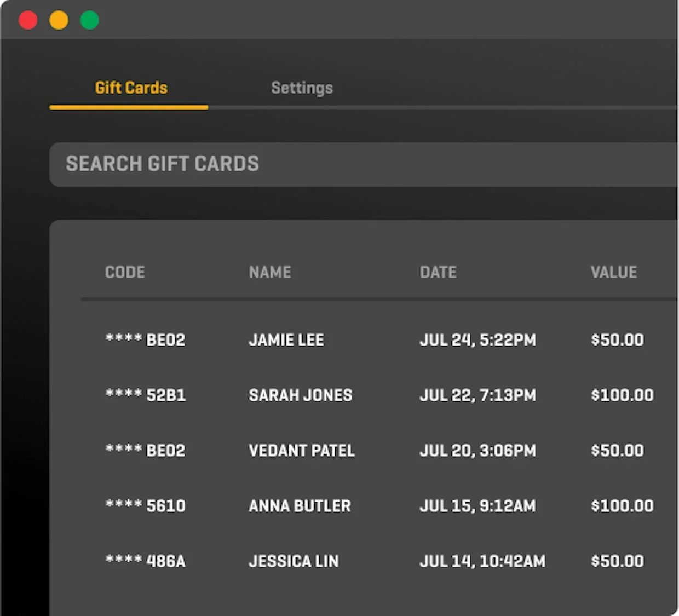
Task: Click the code **** BE02 in Jamie Lee's row
Action: click(x=145, y=340)
